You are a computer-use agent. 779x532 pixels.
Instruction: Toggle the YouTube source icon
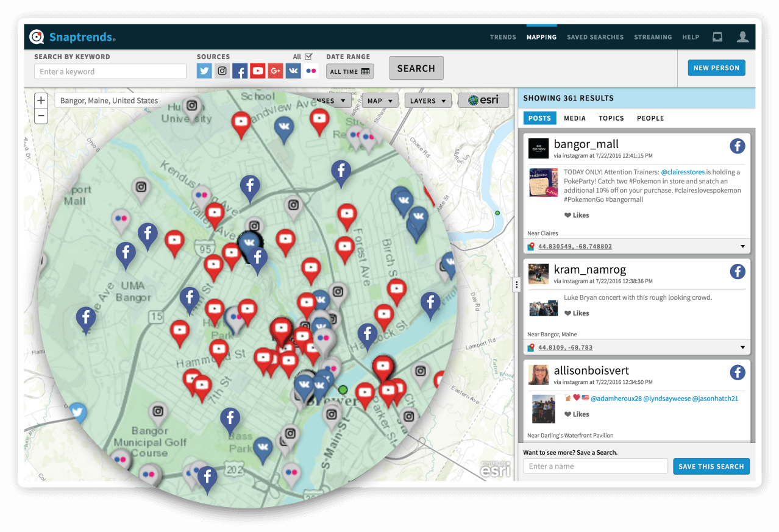point(258,71)
